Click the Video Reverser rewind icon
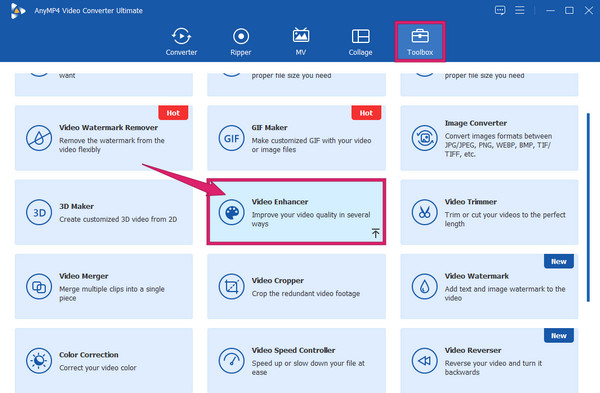Screen dimensions: 600x393 point(424,360)
